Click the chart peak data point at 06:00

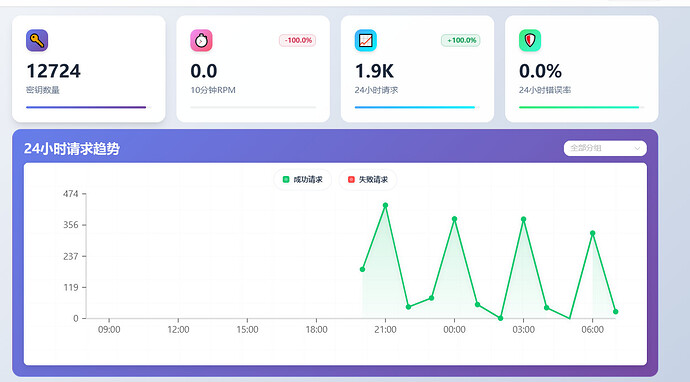593,233
